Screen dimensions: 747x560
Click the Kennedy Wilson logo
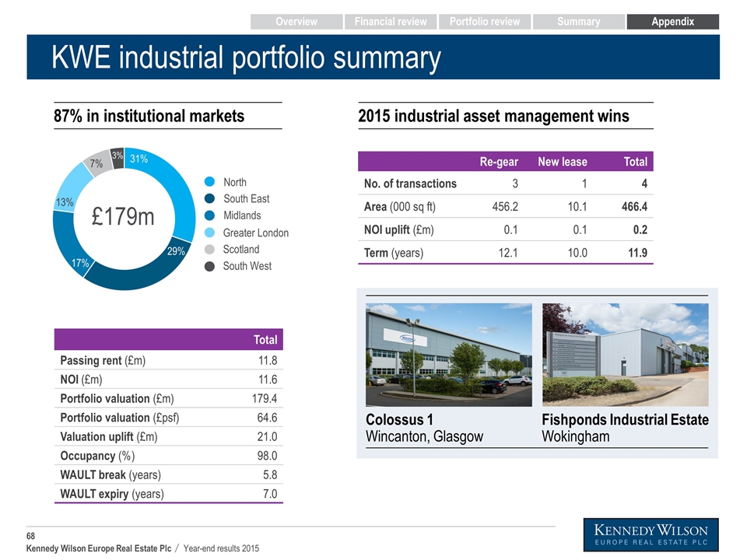[651, 535]
